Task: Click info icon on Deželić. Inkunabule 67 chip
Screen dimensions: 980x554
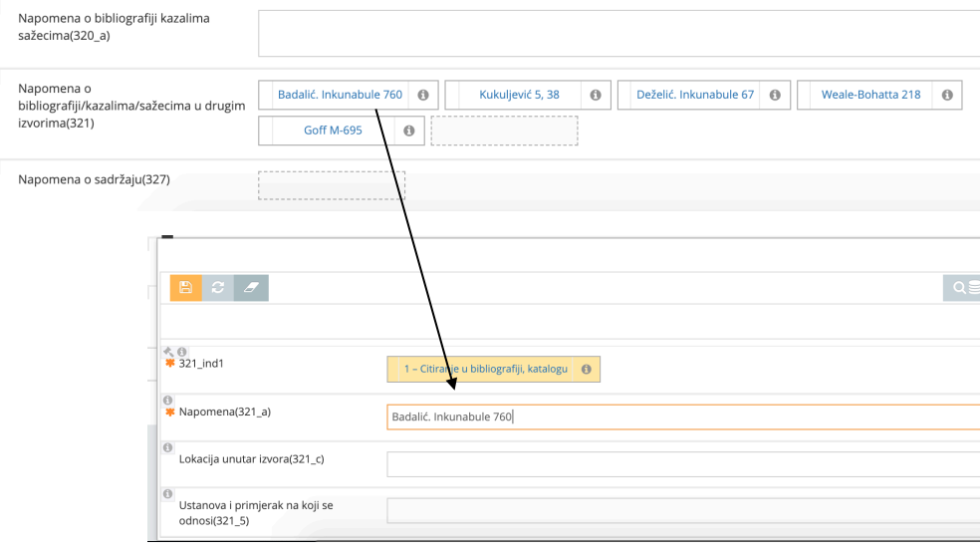Action: (x=775, y=95)
